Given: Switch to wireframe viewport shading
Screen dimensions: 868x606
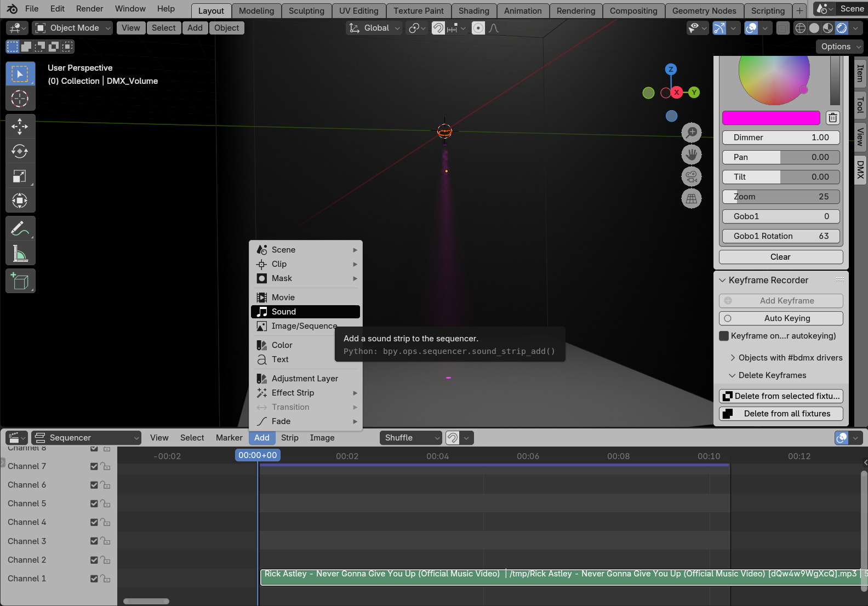Looking at the screenshot, I should click(801, 28).
